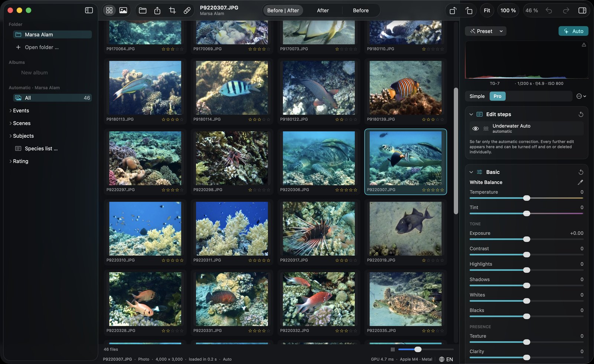Screen dimensions: 594x364
Task: Select thumbnail P9220310.JPG
Action: tap(145, 232)
